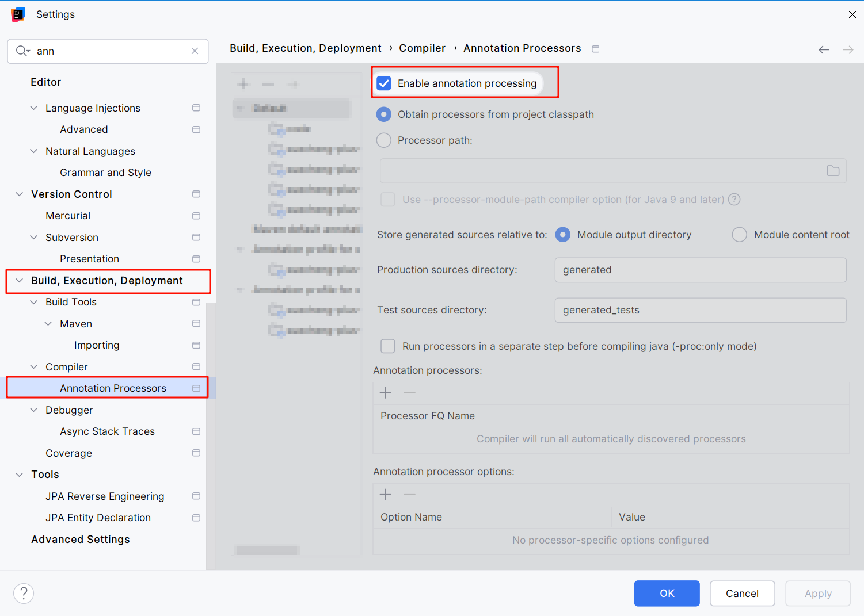Open help for processor-module-path option
This screenshot has height=616, width=864.
tap(734, 200)
